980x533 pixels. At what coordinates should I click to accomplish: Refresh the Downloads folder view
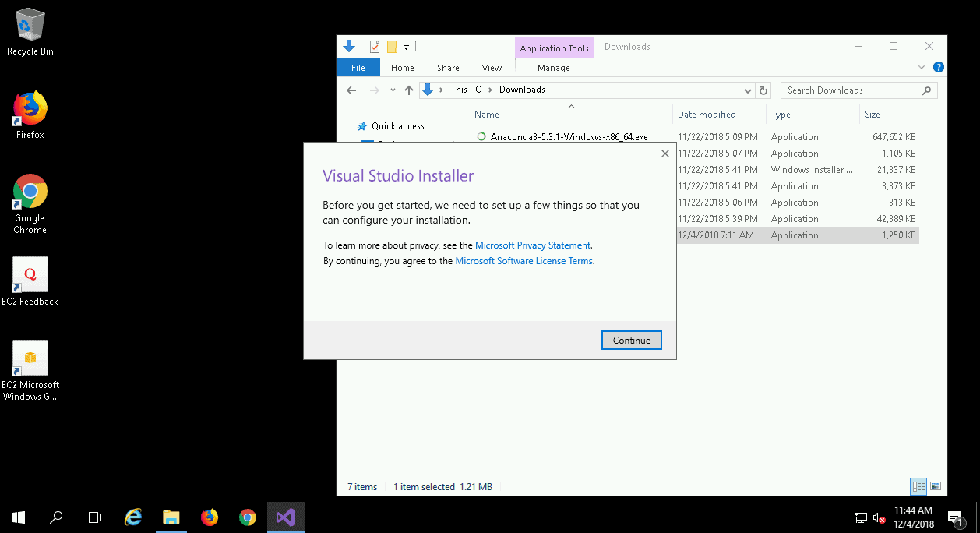[763, 90]
